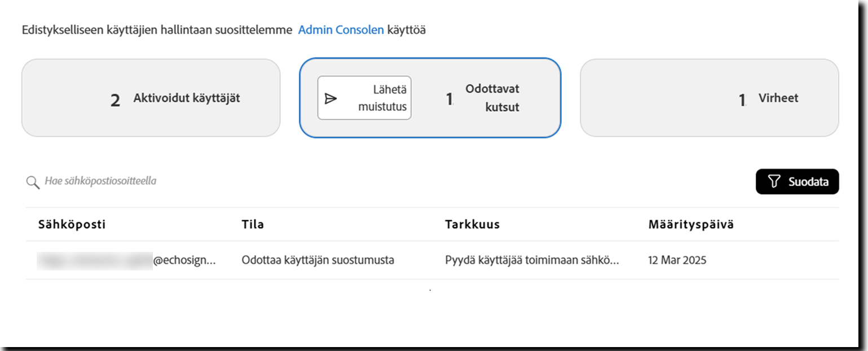
Task: Click the truncated Pyydä käyttäjää toimimaan text
Action: pyautogui.click(x=532, y=260)
